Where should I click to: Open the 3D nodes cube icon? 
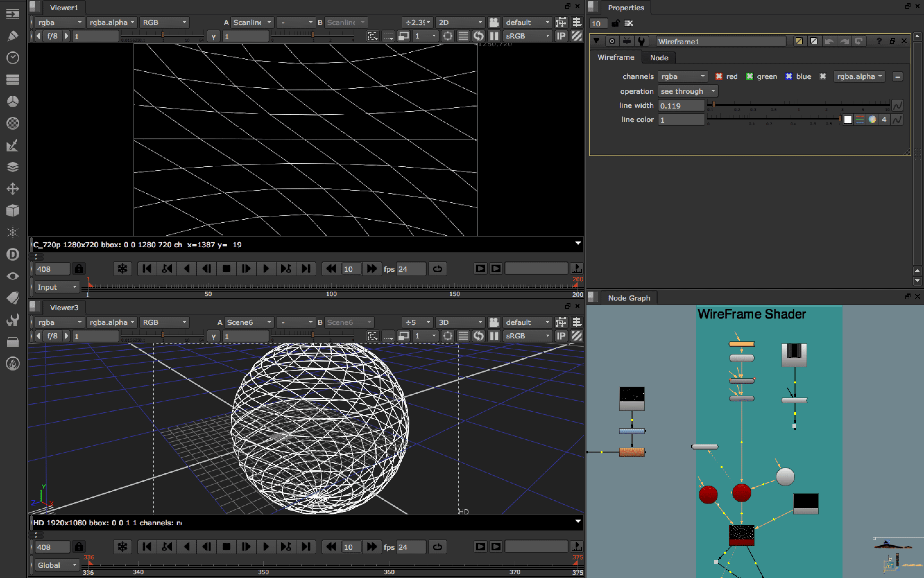(x=13, y=211)
